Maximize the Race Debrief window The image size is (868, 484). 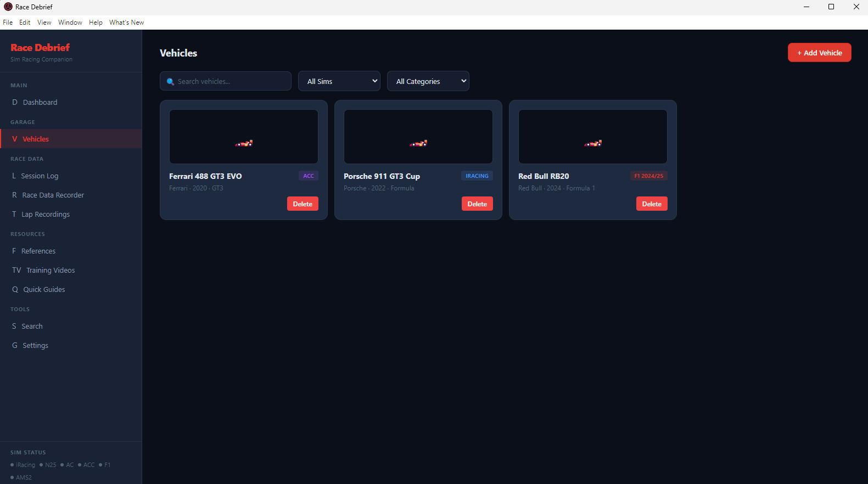pyautogui.click(x=831, y=7)
